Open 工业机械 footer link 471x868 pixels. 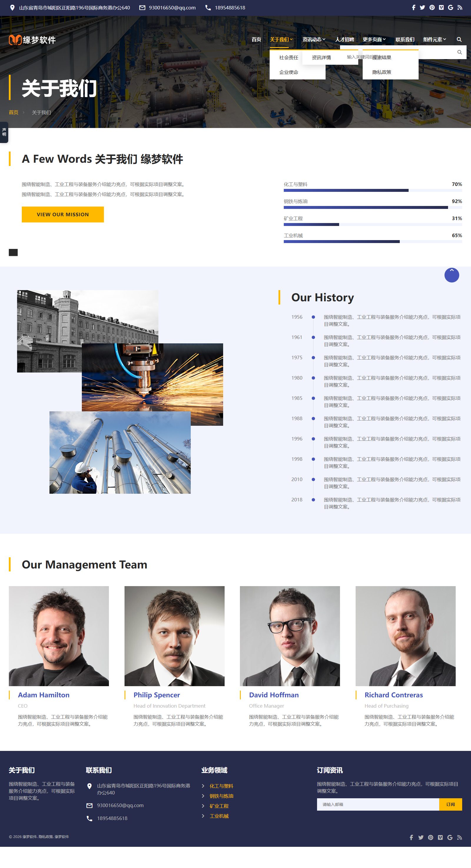219,816
